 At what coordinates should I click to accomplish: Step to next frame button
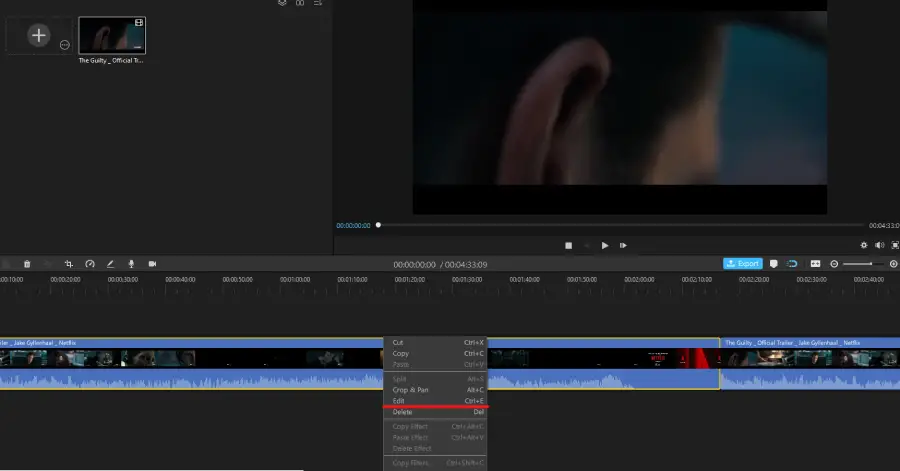point(623,246)
